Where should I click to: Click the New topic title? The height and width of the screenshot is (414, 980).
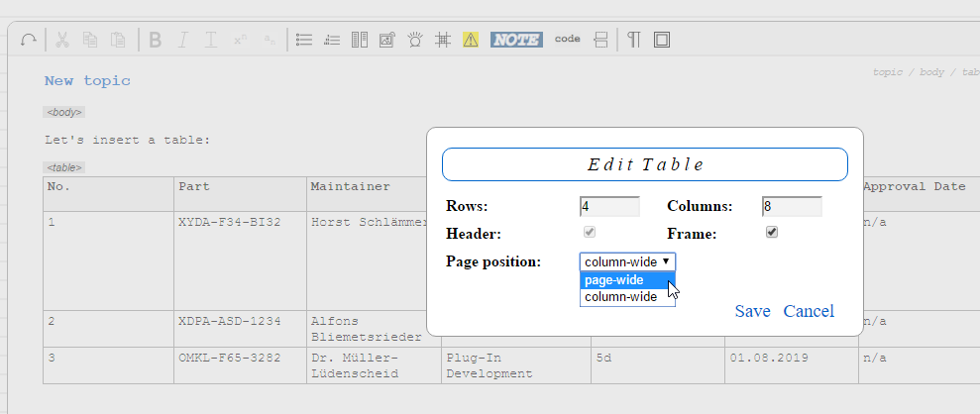click(87, 81)
